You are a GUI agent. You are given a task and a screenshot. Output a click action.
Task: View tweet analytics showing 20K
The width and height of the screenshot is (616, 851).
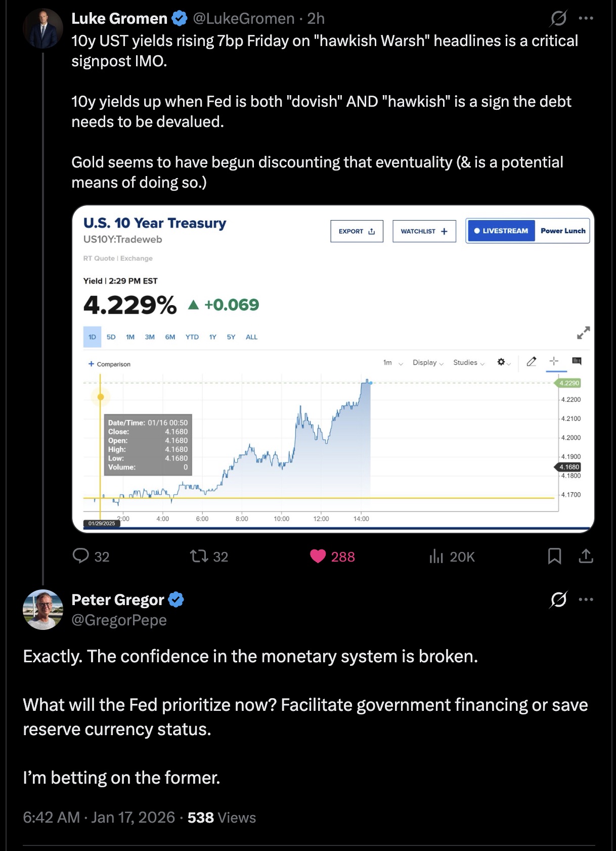436,557
